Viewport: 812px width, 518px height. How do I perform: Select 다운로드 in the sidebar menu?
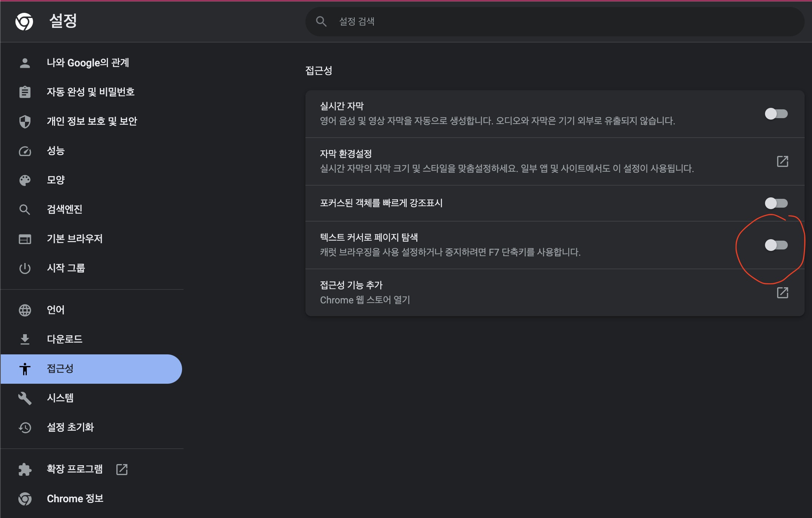point(65,339)
